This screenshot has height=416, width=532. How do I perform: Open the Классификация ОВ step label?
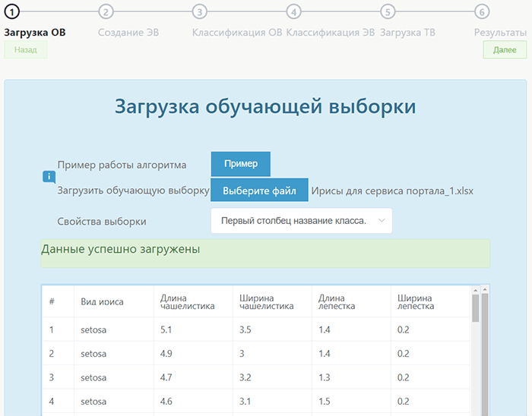click(237, 33)
